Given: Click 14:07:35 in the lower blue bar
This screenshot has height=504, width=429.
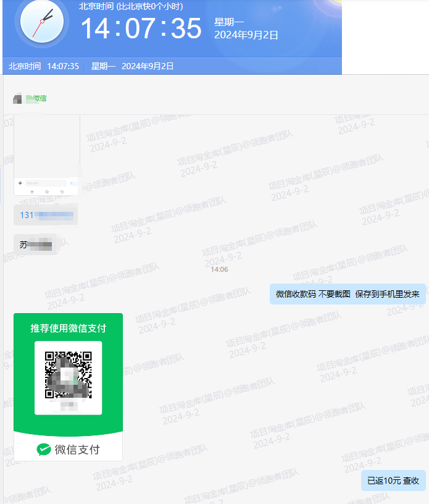Looking at the screenshot, I should [x=63, y=66].
